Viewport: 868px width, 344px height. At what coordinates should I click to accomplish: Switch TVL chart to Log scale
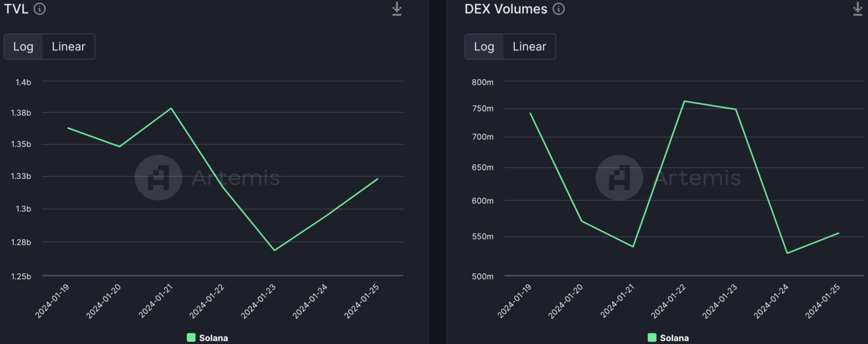23,46
